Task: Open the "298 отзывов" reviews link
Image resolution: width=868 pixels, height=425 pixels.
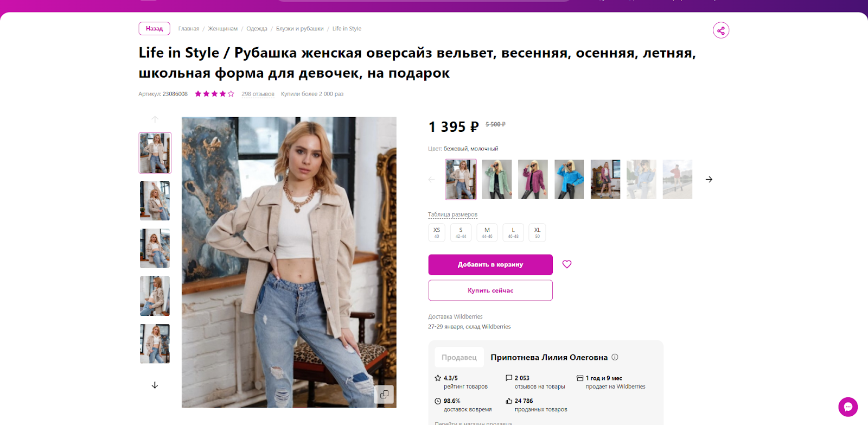Action: [x=258, y=94]
